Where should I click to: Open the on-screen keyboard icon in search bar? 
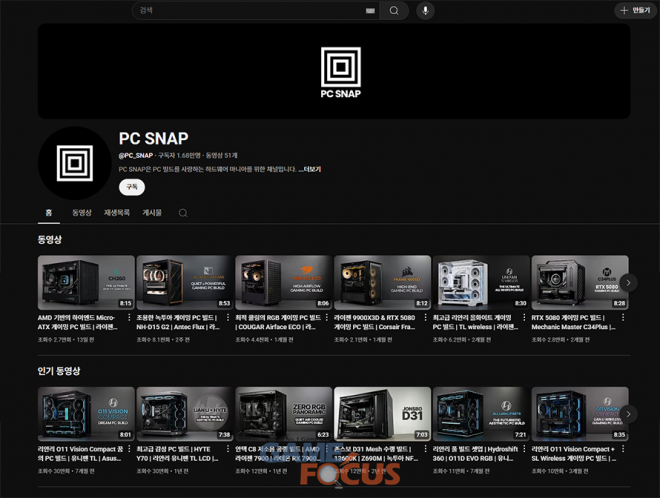pos(370,11)
